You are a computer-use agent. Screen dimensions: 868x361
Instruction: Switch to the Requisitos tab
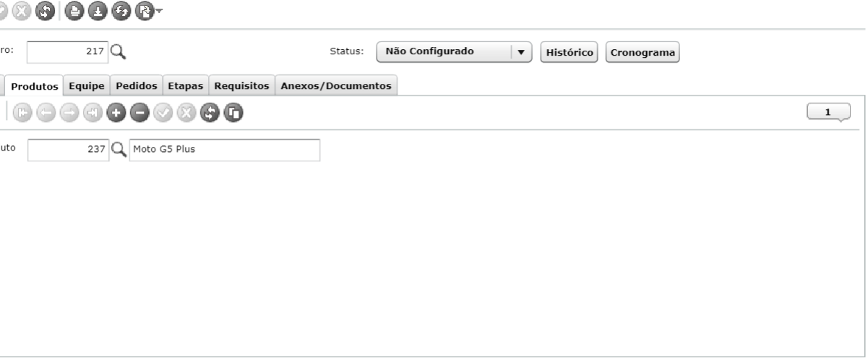pyautogui.click(x=242, y=85)
